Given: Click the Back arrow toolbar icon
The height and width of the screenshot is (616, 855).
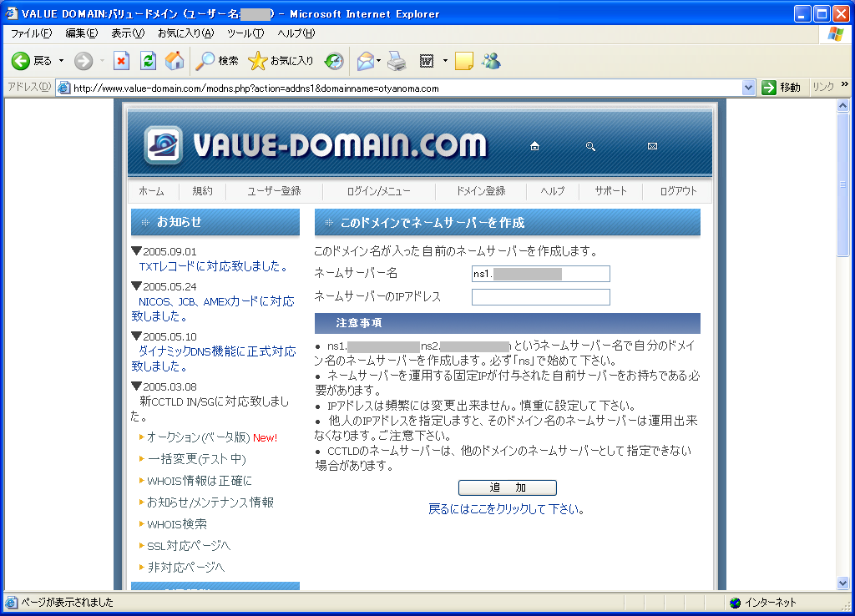Looking at the screenshot, I should pyautogui.click(x=21, y=61).
